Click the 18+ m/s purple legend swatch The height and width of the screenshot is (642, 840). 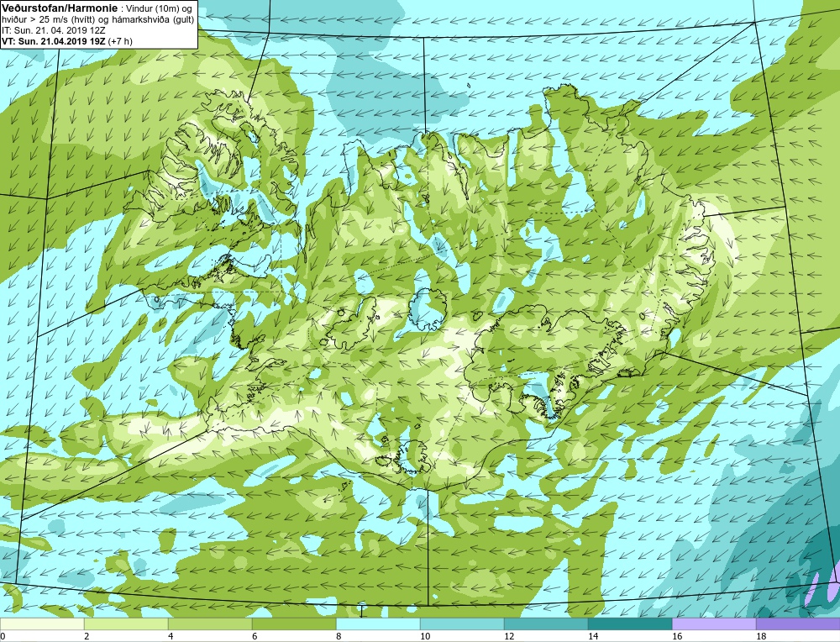click(798, 624)
